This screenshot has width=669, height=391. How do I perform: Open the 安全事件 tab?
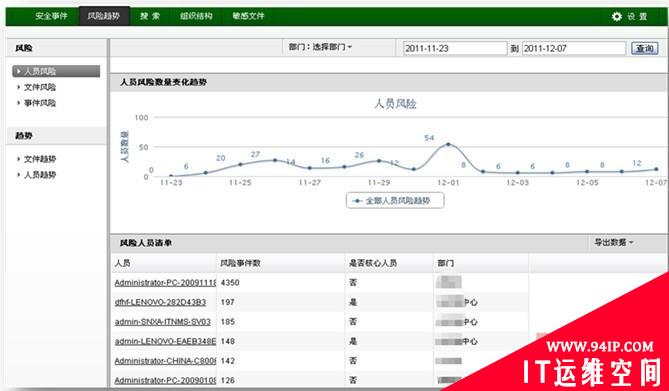click(51, 16)
